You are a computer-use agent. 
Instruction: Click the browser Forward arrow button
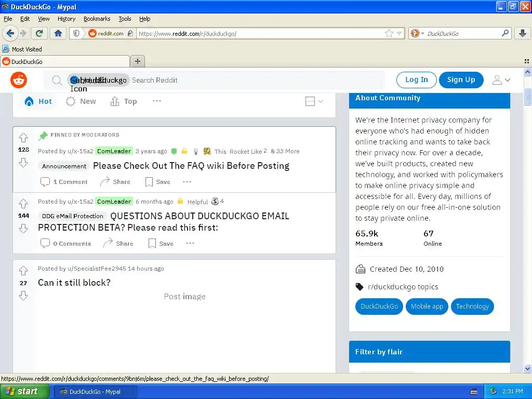click(23, 33)
